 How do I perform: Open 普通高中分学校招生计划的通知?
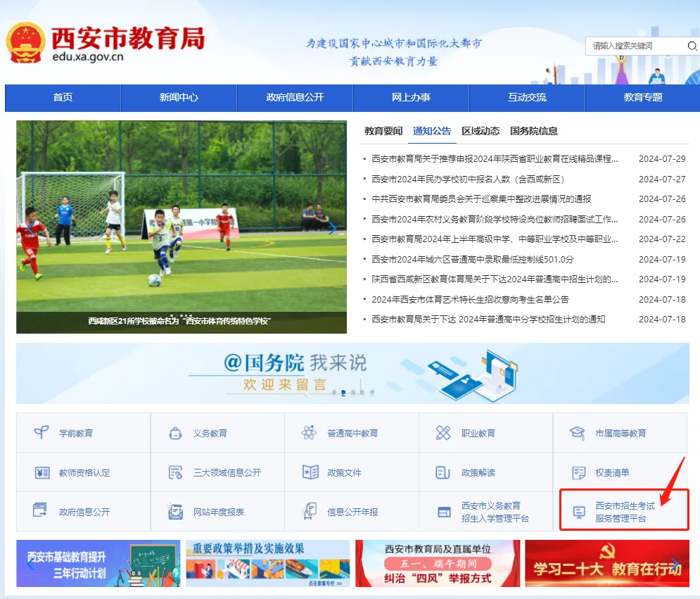(x=488, y=319)
